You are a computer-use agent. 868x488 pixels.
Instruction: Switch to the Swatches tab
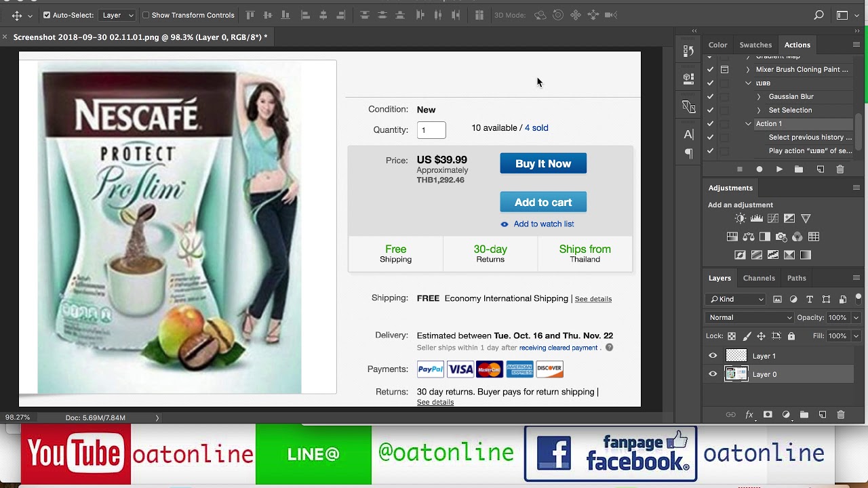(755, 45)
